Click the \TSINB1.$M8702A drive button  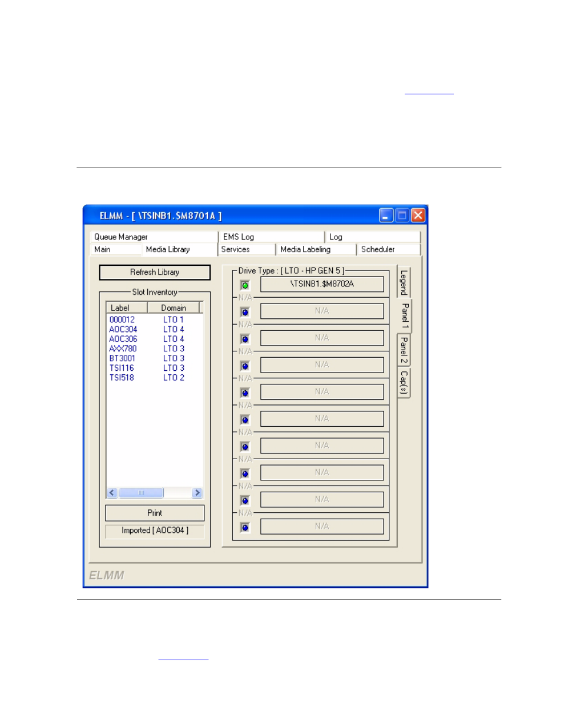pyautogui.click(x=322, y=284)
